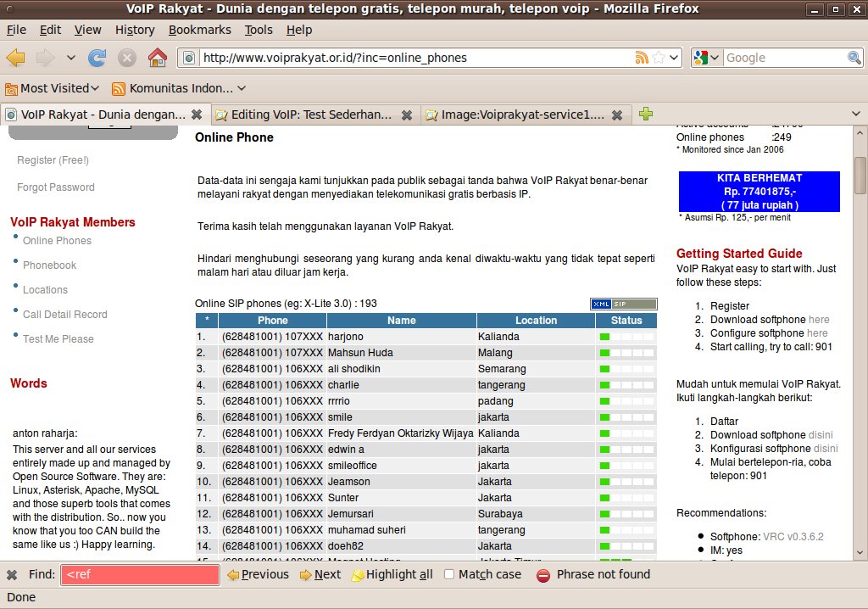Close the find bar

coord(12,575)
